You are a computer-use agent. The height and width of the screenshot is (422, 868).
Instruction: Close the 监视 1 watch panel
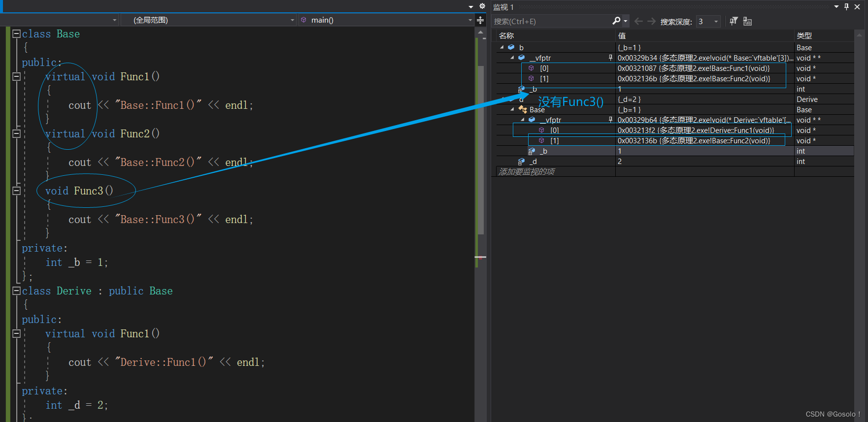857,7
